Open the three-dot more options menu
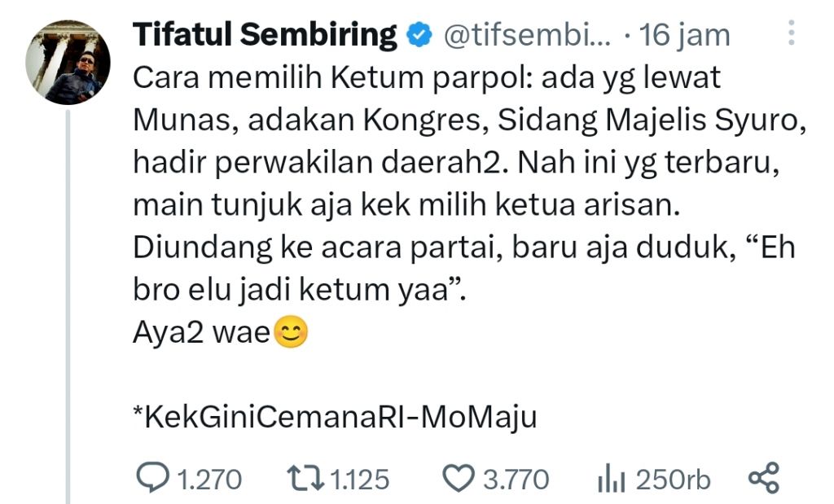 (x=791, y=34)
